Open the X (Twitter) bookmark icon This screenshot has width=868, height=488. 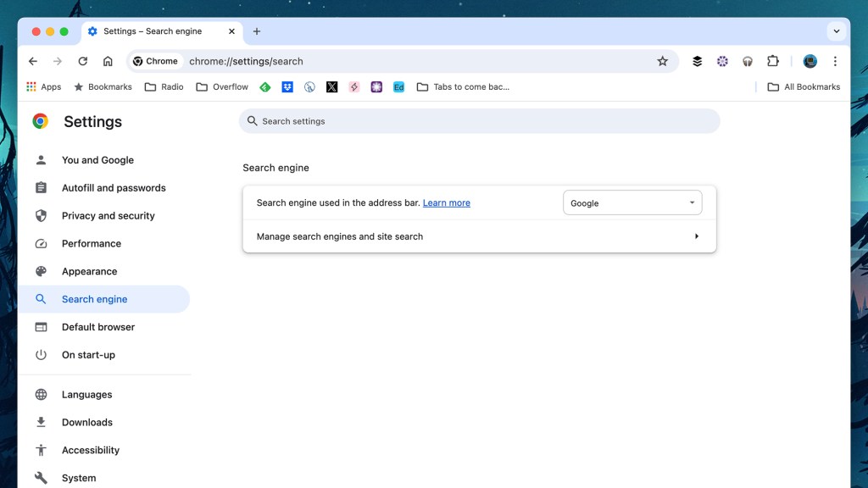pyautogui.click(x=331, y=86)
